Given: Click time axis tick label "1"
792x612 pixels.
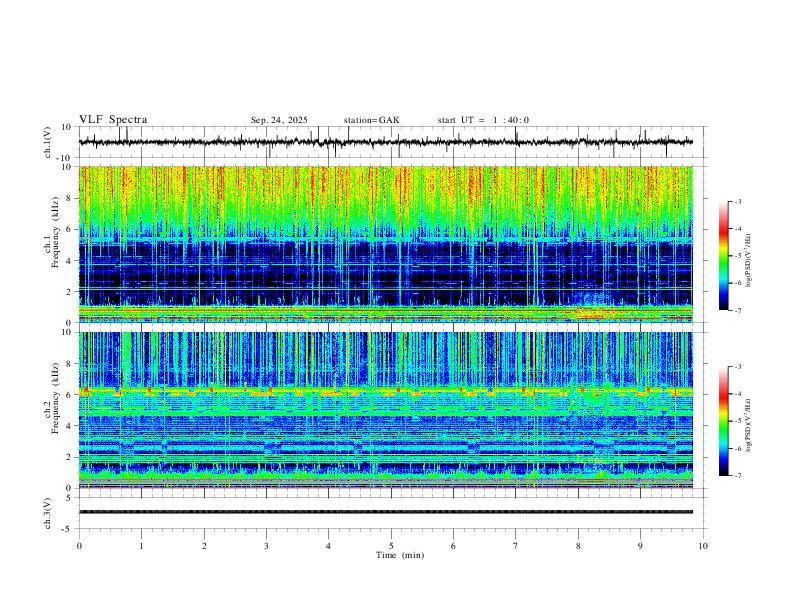Looking at the screenshot, I should point(141,546).
